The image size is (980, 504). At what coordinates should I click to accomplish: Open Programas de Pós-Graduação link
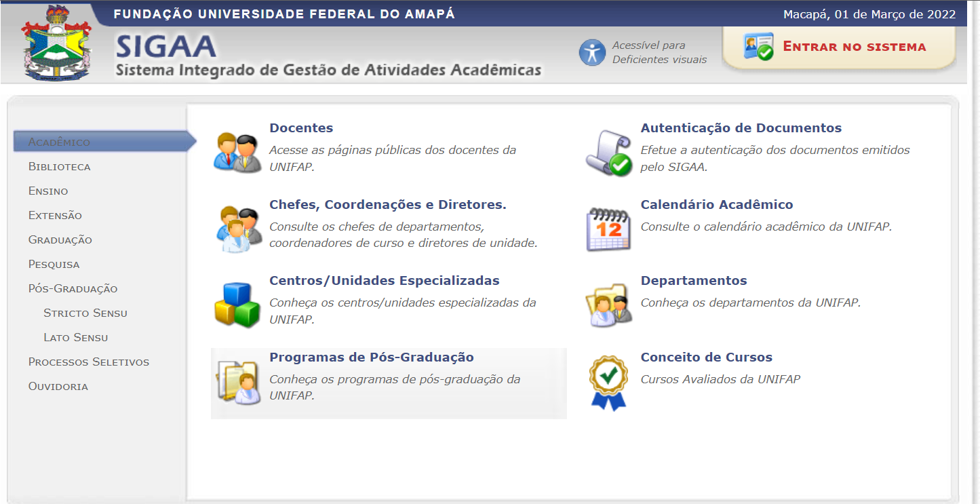pos(372,357)
